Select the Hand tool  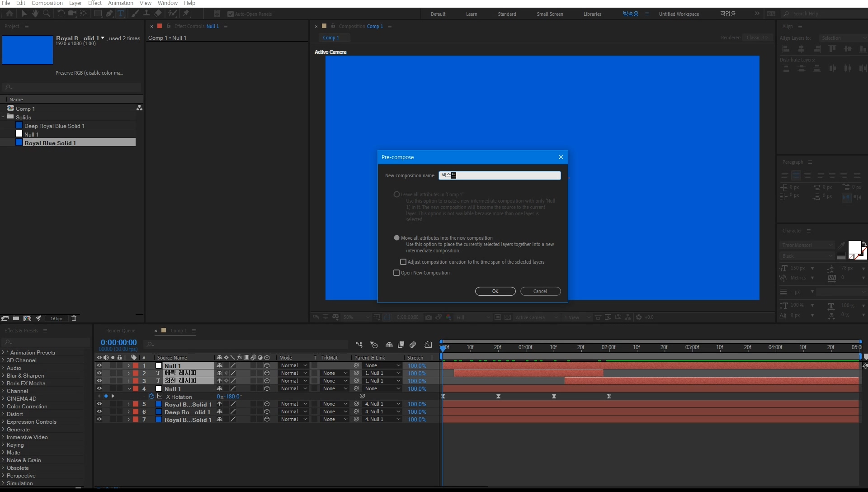35,14
